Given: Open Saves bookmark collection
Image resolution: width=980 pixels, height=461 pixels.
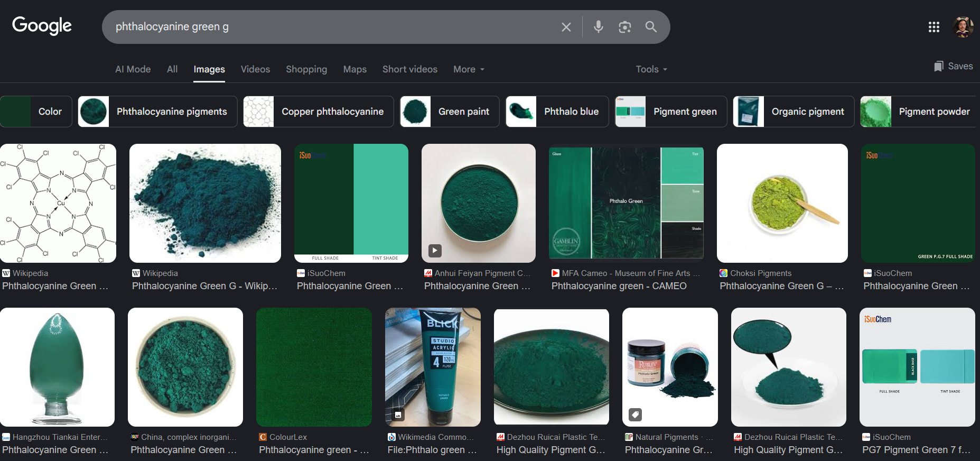Looking at the screenshot, I should pyautogui.click(x=953, y=66).
